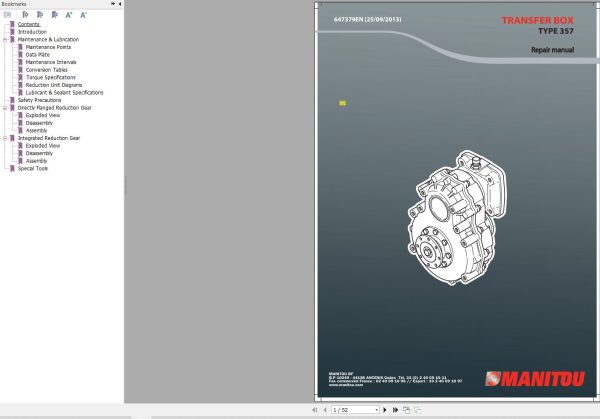This screenshot has height=419, width=600.
Task: Open the Reduction Unit Diagrams bookmark
Action: (54, 85)
